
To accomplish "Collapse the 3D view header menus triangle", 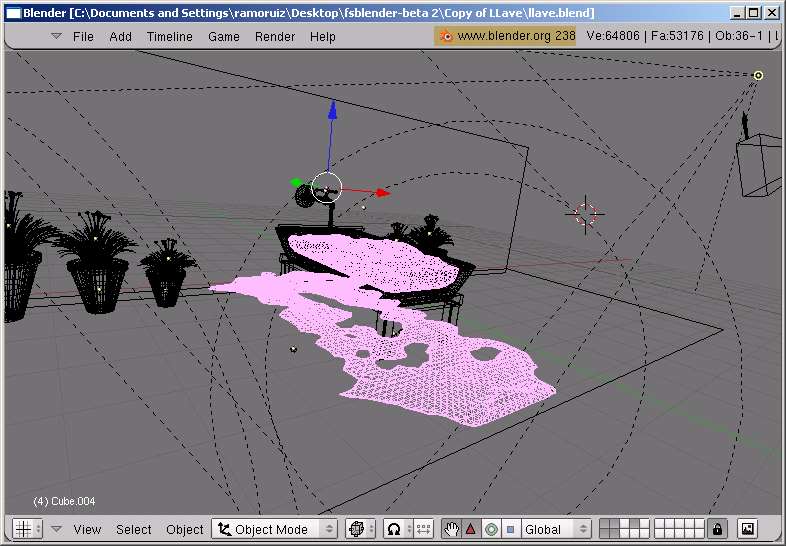I will 57,529.
